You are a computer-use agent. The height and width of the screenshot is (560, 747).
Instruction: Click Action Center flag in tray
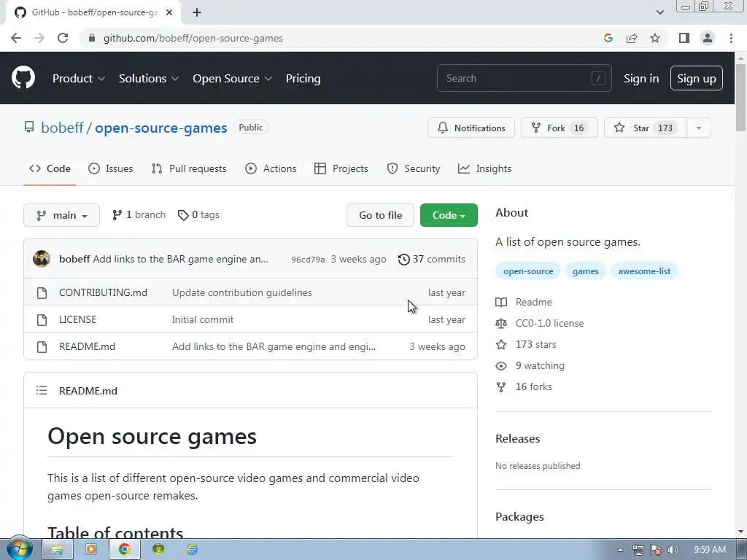pyautogui.click(x=656, y=550)
